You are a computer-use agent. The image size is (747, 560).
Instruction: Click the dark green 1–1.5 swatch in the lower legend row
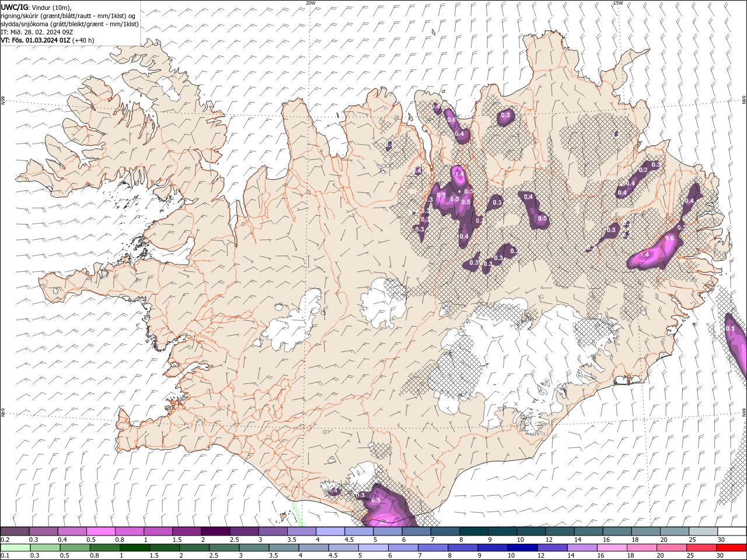(x=135, y=548)
